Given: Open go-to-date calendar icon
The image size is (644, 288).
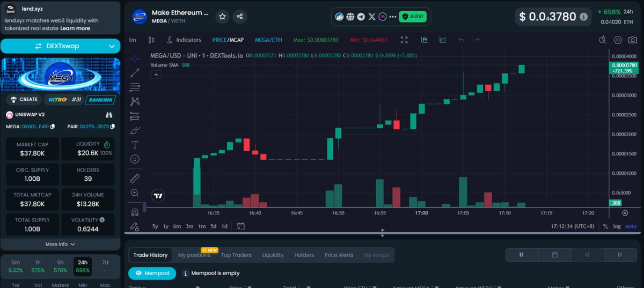Looking at the screenshot, I should pyautogui.click(x=240, y=226).
